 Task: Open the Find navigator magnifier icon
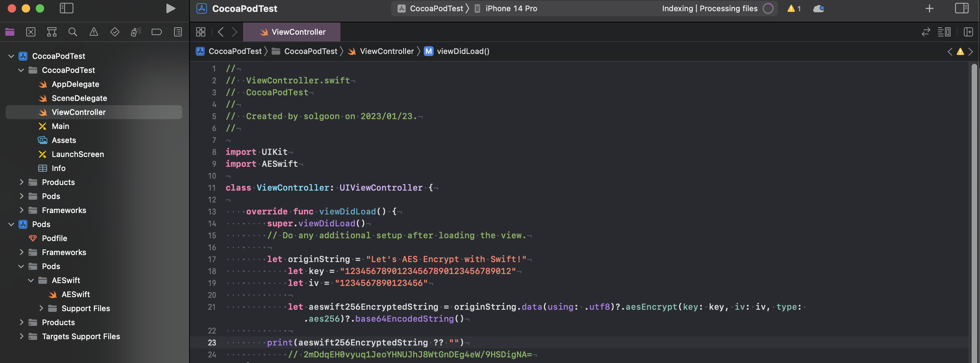coord(73,32)
